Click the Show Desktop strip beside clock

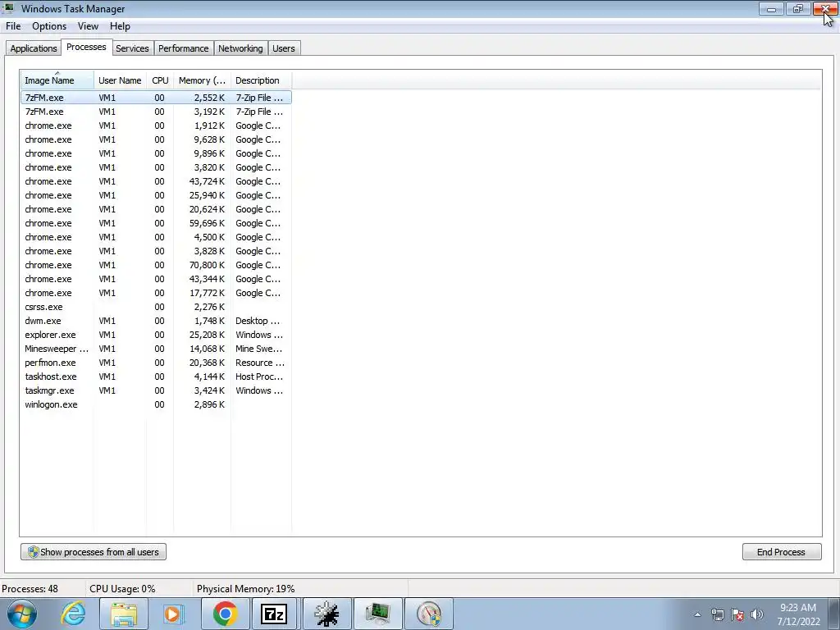click(834, 614)
